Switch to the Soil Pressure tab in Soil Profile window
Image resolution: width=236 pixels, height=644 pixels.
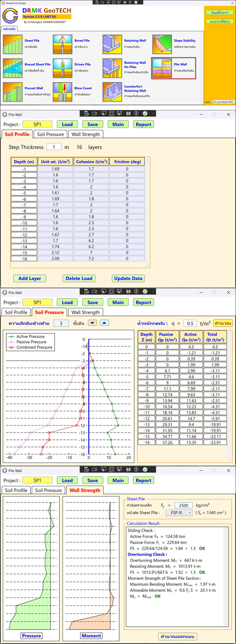[x=50, y=134]
